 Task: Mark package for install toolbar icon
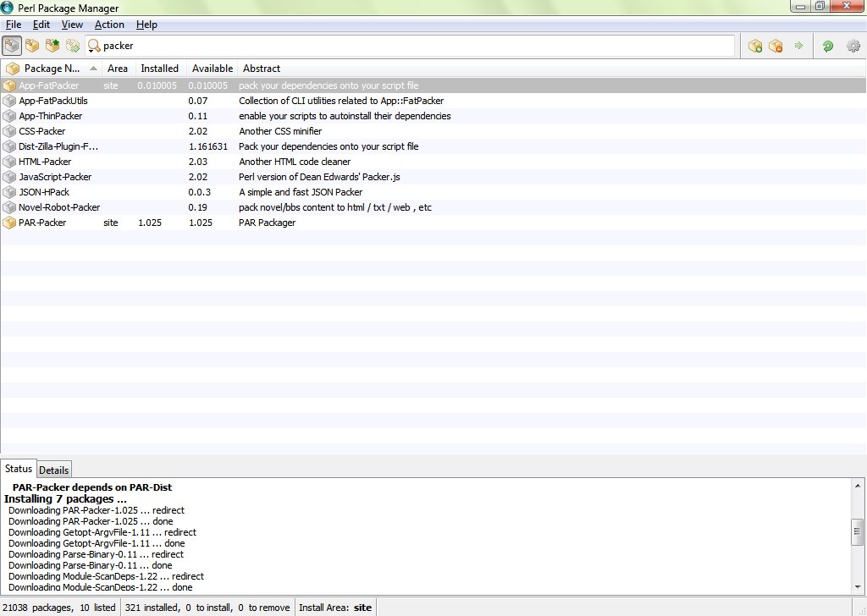tap(755, 46)
